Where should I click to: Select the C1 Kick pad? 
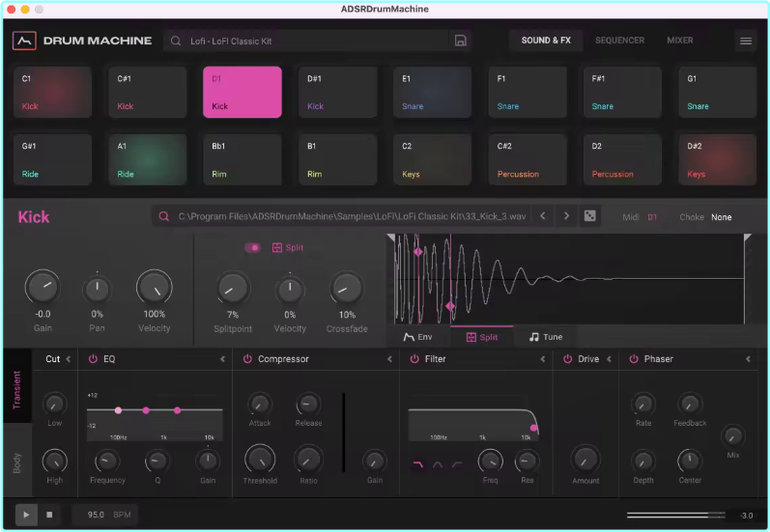[52, 93]
